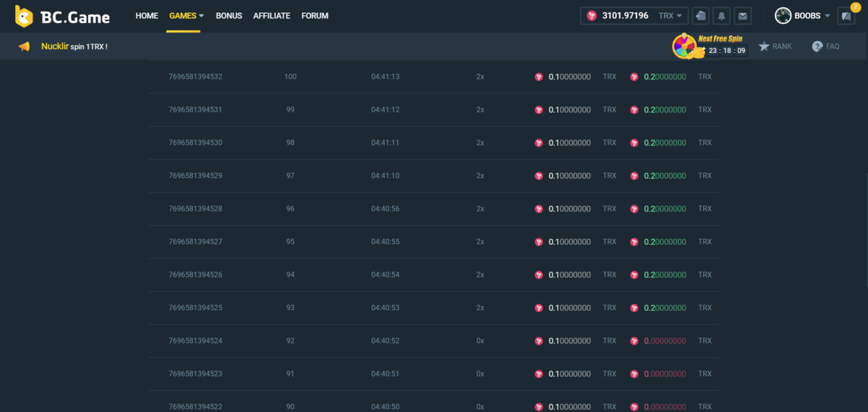The width and height of the screenshot is (868, 412).
Task: Click the BC.Game logo
Action: coord(62,16)
